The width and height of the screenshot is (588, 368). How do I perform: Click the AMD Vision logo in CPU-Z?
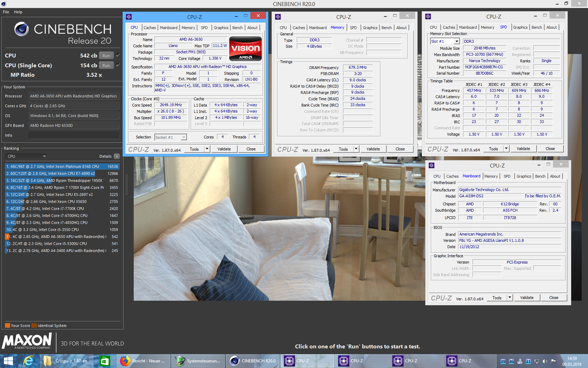[246, 49]
